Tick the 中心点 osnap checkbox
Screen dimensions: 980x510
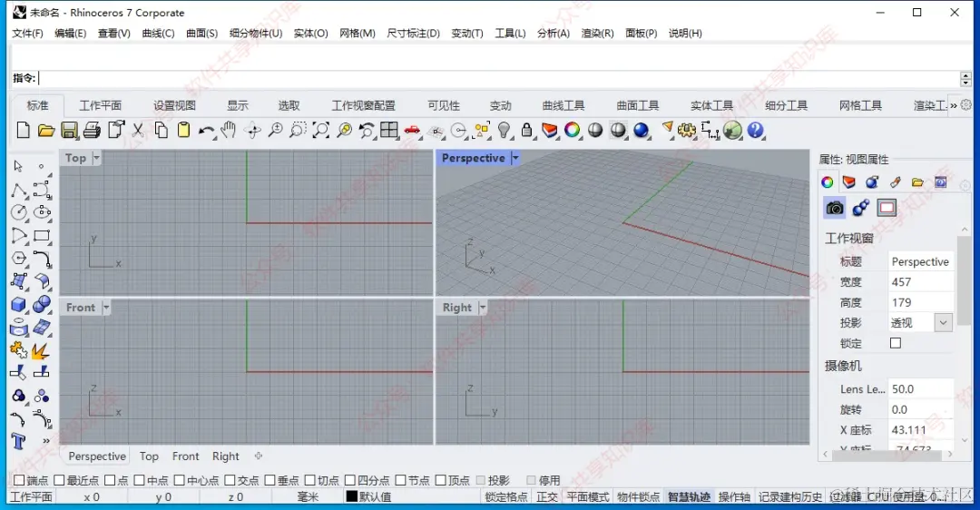pos(180,480)
